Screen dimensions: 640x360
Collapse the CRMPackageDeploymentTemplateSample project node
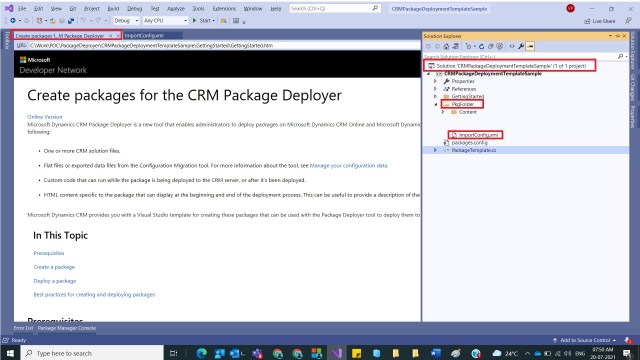tap(429, 74)
